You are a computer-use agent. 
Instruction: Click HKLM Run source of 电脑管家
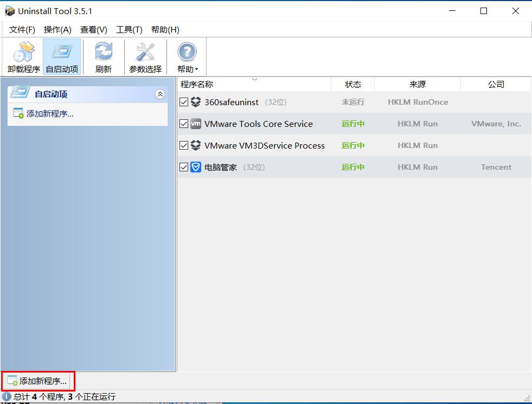tap(418, 167)
